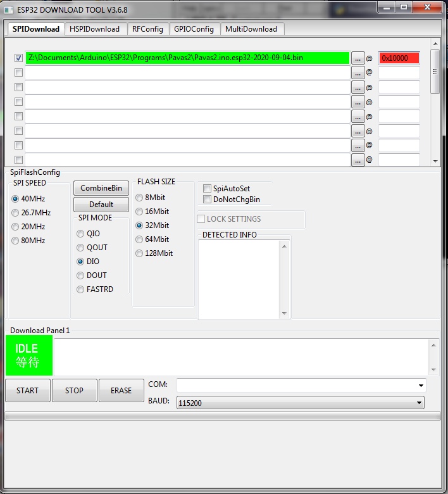
Task: Switch to the HSPIDownload tab
Action: click(94, 29)
